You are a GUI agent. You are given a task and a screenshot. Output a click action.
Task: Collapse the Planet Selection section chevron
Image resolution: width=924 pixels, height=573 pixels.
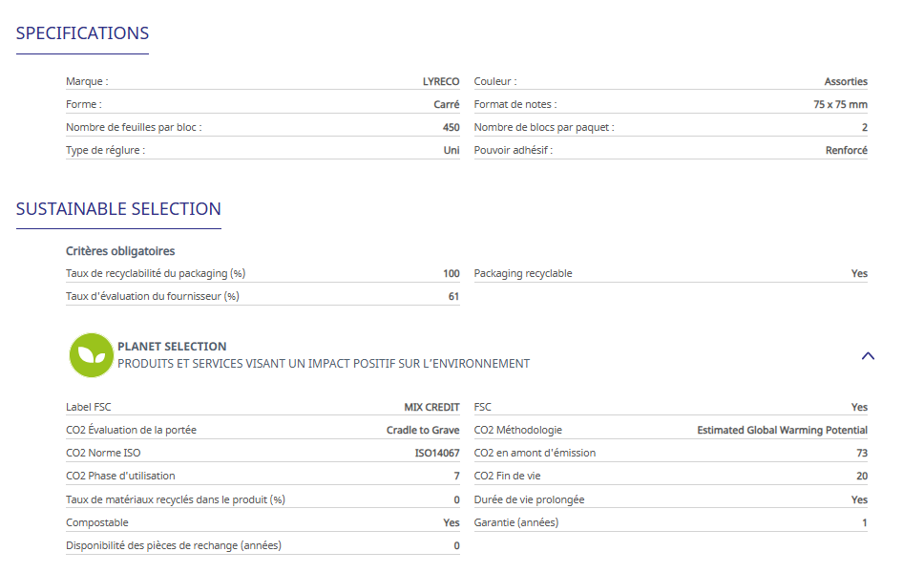(x=868, y=356)
